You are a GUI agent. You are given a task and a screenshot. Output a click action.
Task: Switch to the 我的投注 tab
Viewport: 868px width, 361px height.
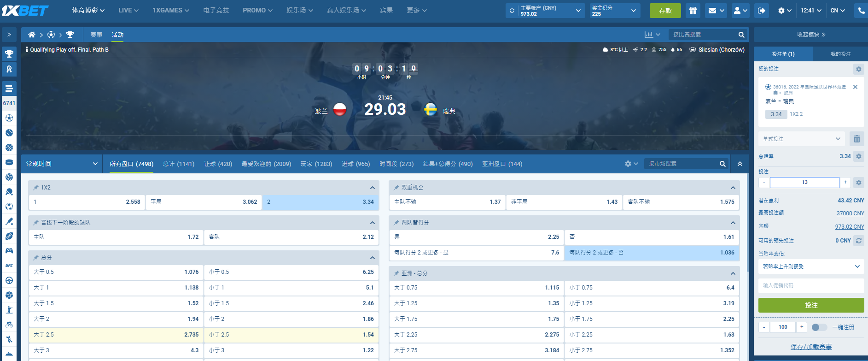coord(840,54)
